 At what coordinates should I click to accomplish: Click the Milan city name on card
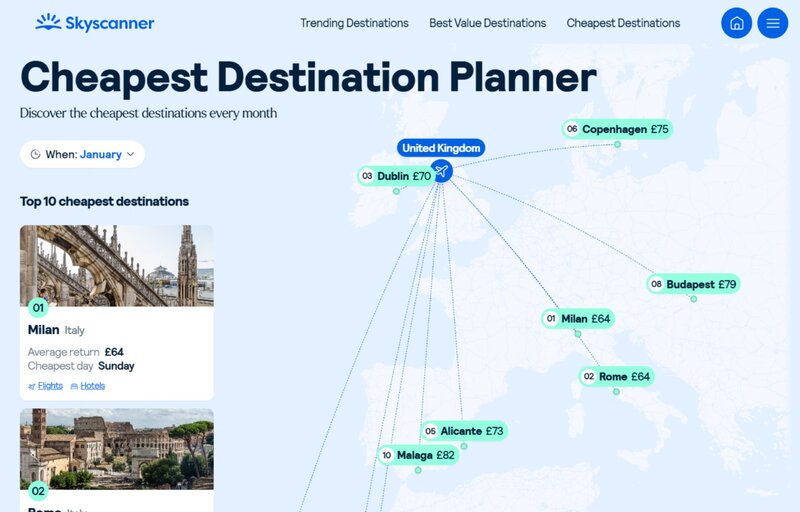[x=43, y=330]
